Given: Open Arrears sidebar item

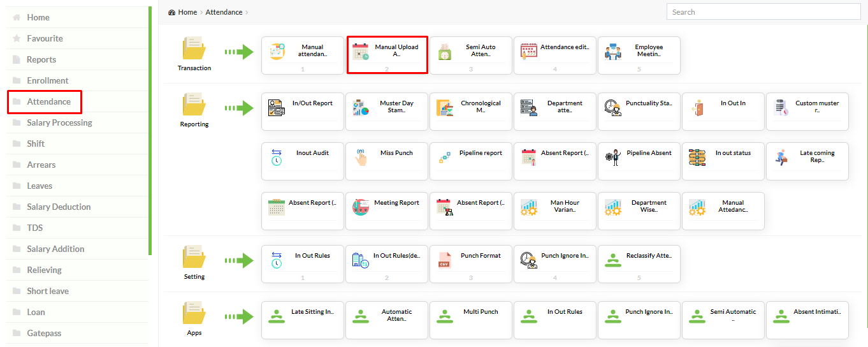Looking at the screenshot, I should click(77, 165).
